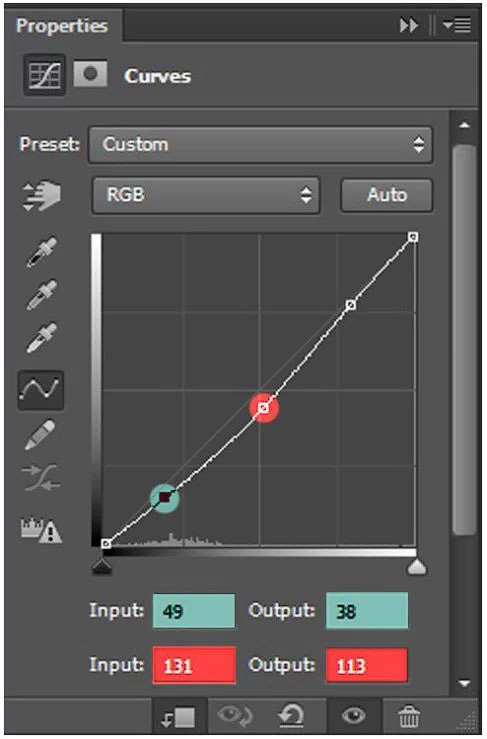Open the RGB channel dropdown
The height and width of the screenshot is (739, 487).
[206, 195]
